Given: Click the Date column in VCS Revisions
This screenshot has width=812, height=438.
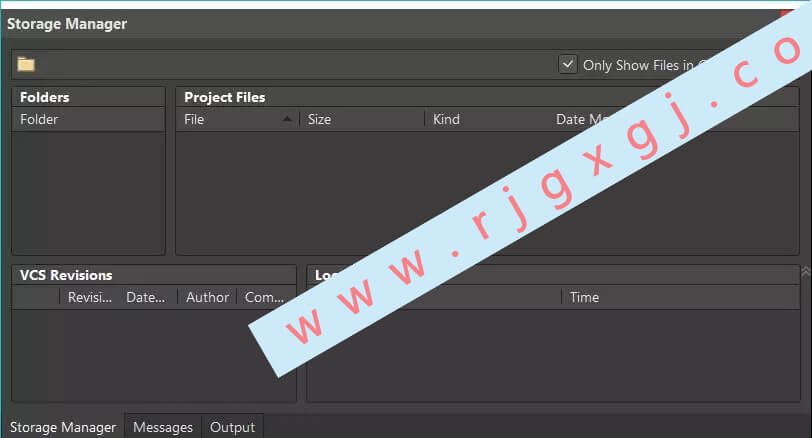Looking at the screenshot, I should [x=148, y=297].
